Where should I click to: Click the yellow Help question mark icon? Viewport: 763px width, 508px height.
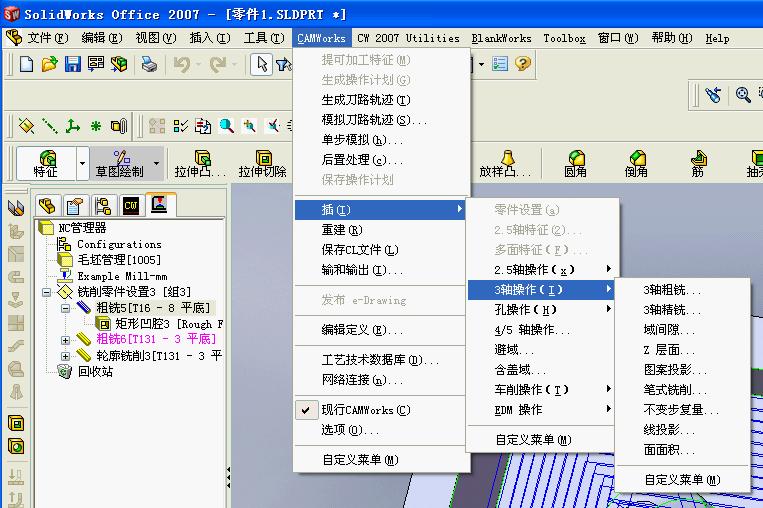click(x=523, y=64)
